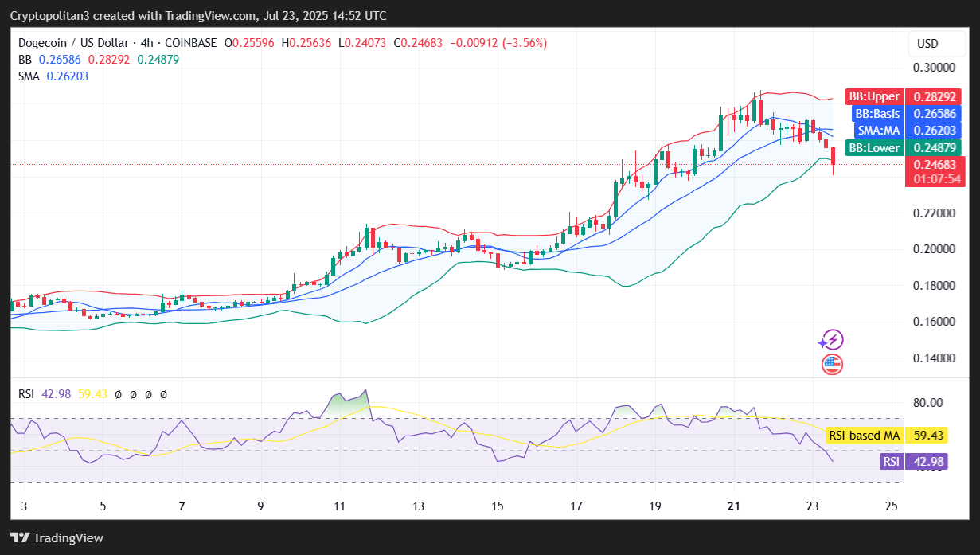The image size is (980, 555).
Task: Click date 7 on time axis
Action: (182, 506)
